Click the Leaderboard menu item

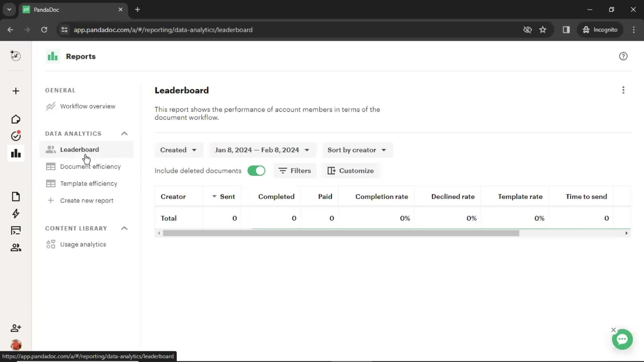[x=79, y=149]
